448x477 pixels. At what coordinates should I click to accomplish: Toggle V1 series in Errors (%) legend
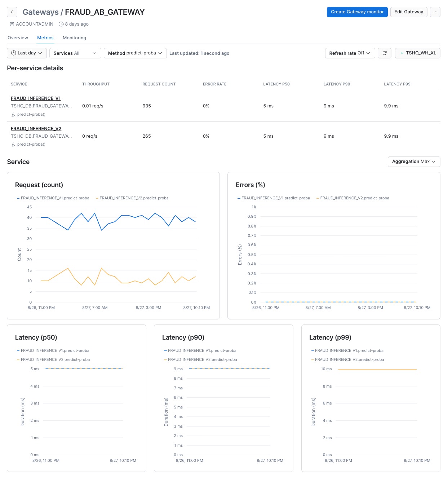[x=274, y=198]
